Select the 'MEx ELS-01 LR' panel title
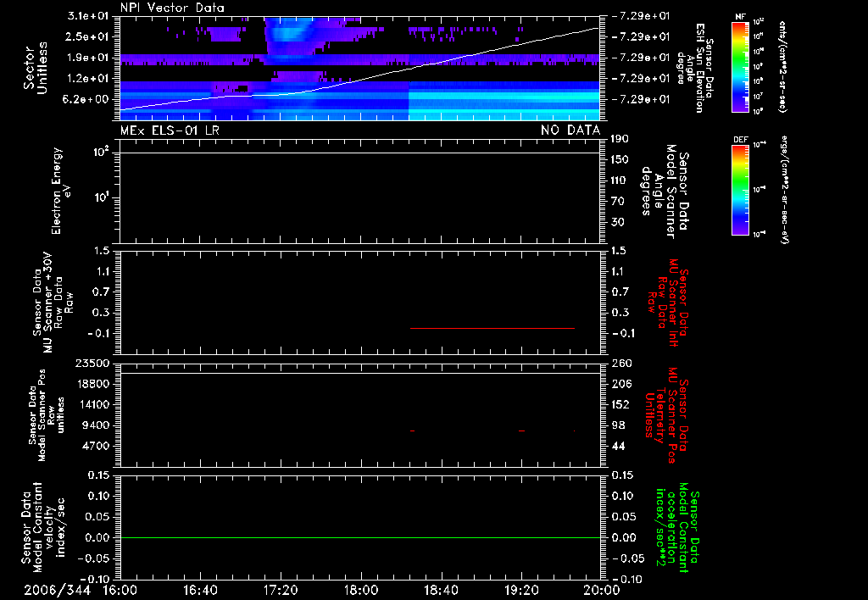 click(170, 130)
